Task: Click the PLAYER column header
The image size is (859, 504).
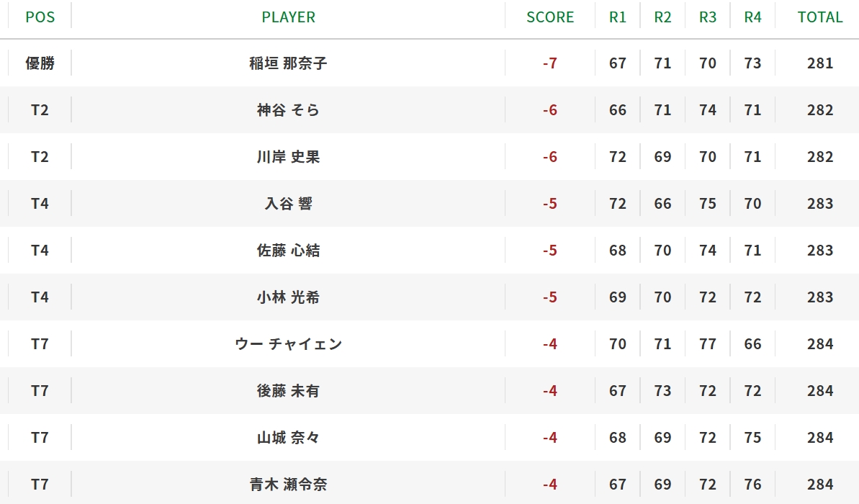Action: 288,17
